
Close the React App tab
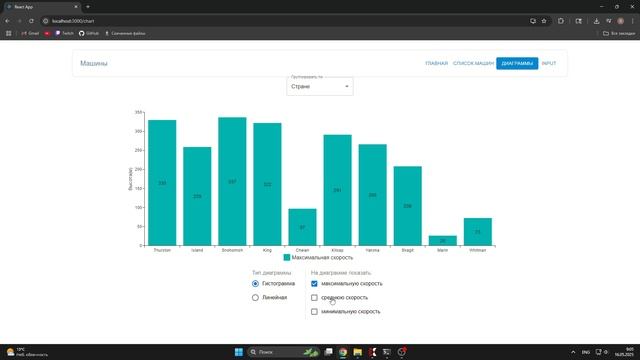(x=76, y=7)
